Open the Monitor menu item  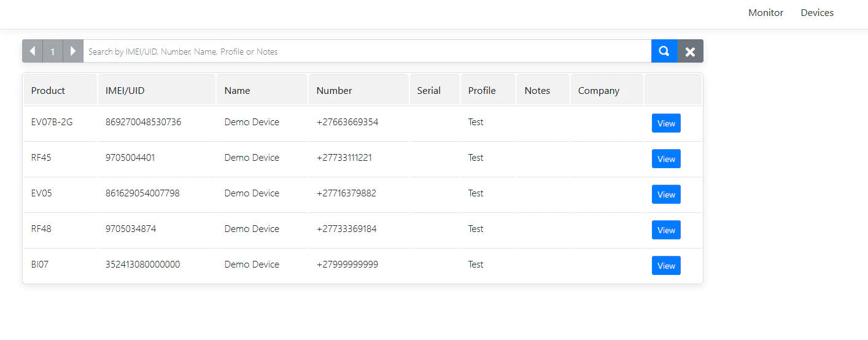tap(765, 13)
